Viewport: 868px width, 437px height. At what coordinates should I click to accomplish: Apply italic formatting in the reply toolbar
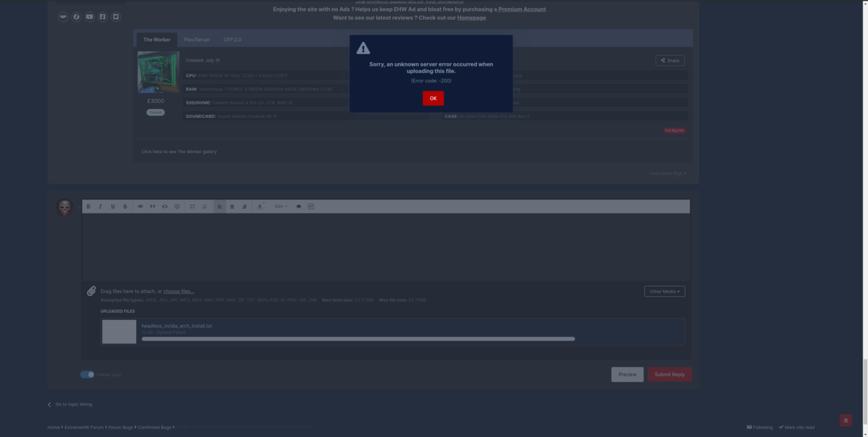pos(100,207)
